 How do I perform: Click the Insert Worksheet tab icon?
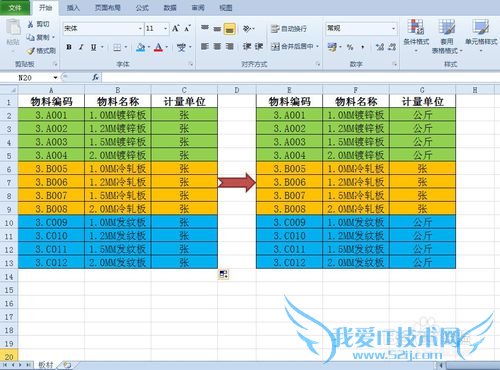pos(67,365)
